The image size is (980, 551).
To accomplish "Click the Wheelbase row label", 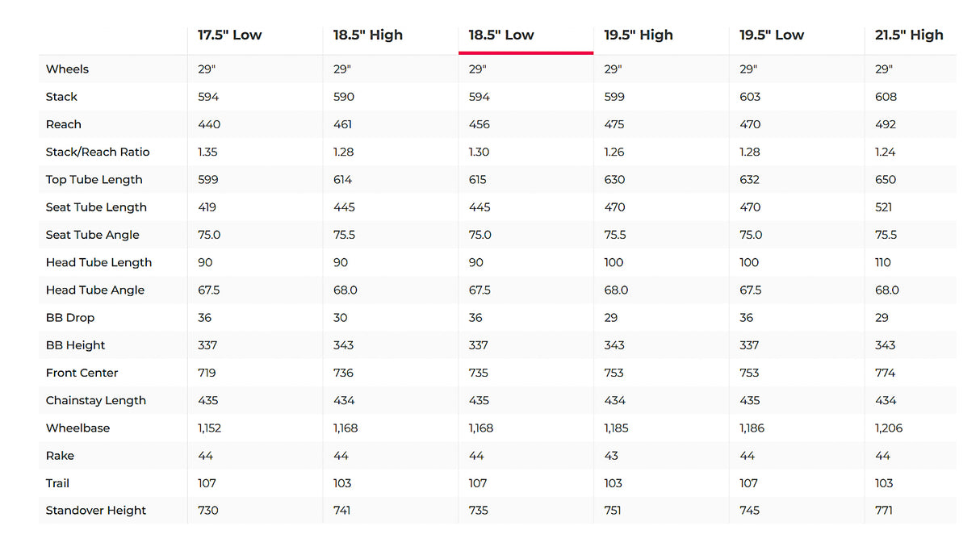I will 77,428.
